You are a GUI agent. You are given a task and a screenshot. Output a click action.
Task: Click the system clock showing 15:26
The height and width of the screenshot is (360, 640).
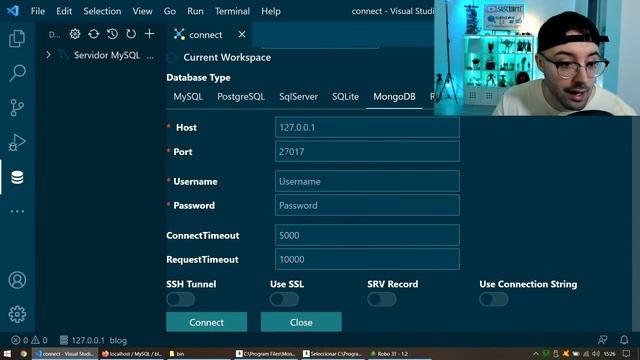(x=609, y=354)
